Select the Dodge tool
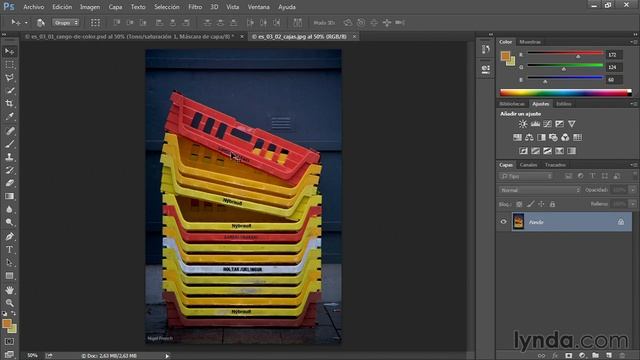Screen dimensions: 640x360 click(9, 222)
